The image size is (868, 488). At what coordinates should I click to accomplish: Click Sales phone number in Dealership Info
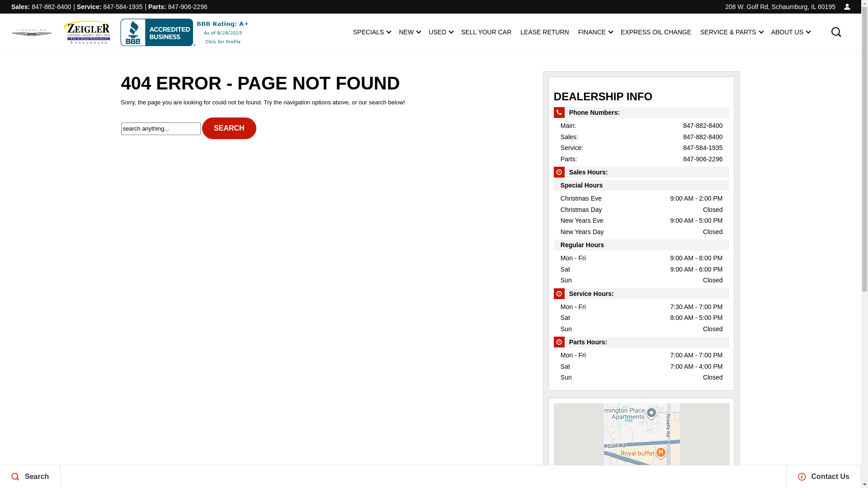703,137
